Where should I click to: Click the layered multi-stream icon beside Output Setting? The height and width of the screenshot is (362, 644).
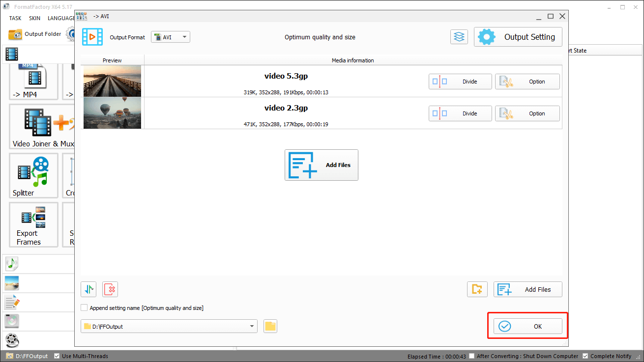(x=459, y=37)
